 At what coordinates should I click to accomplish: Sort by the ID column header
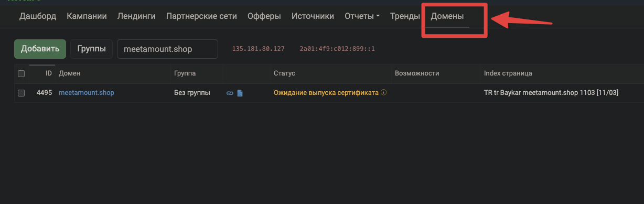point(49,73)
